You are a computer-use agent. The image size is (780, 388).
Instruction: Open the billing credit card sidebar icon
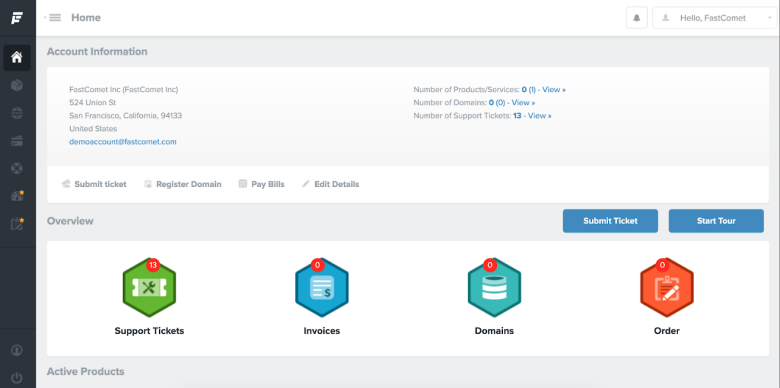(17, 141)
